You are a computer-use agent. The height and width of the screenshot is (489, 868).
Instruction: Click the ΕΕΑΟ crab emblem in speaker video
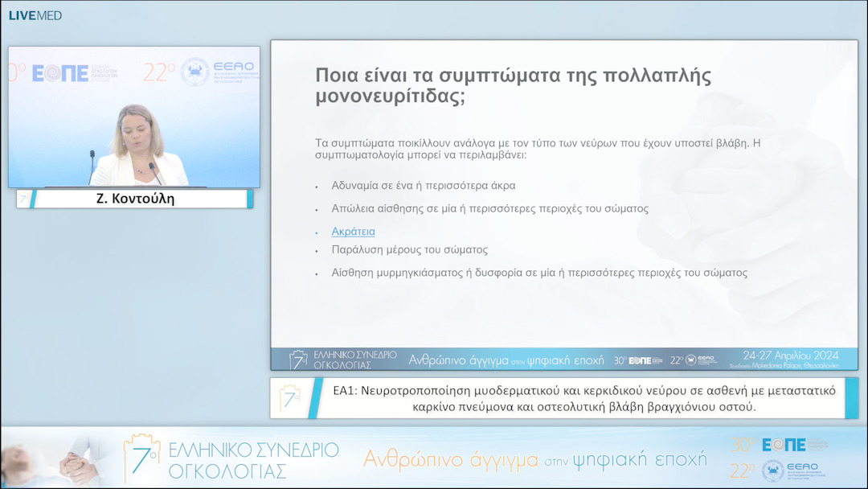coord(194,72)
